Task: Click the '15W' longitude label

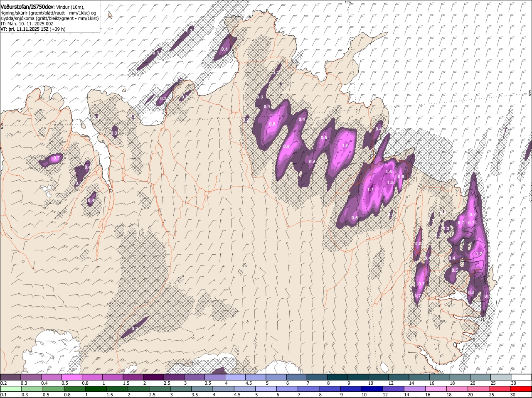Action: 348,2
